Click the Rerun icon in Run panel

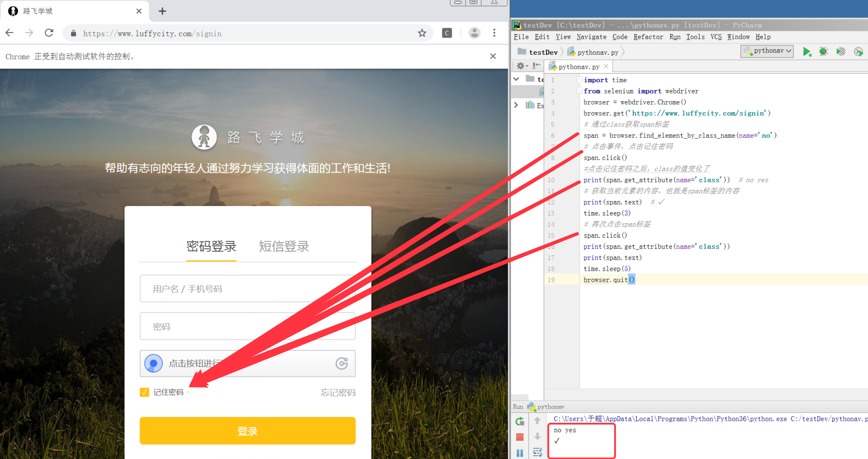[x=520, y=421]
